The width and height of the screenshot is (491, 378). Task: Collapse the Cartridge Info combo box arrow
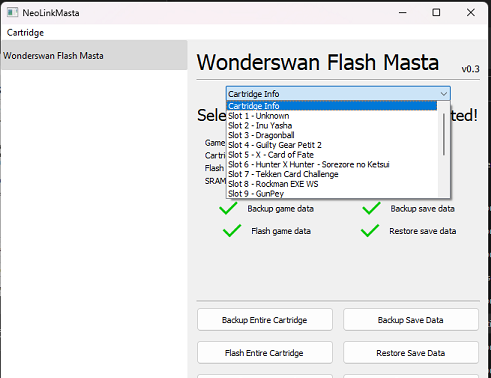pyautogui.click(x=443, y=94)
